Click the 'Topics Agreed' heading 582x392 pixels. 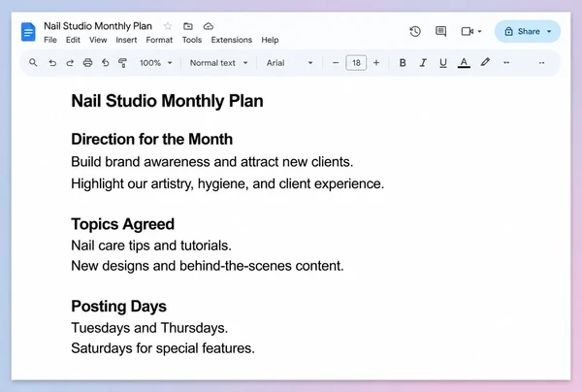[122, 224]
